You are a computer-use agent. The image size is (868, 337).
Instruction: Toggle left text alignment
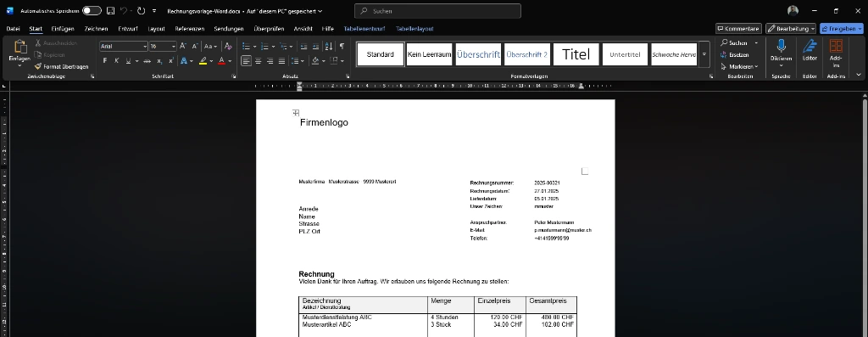(x=246, y=61)
